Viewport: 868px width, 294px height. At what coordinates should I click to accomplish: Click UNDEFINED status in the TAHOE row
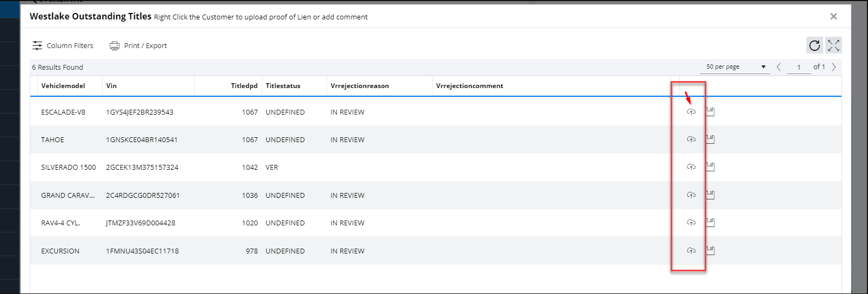(285, 140)
